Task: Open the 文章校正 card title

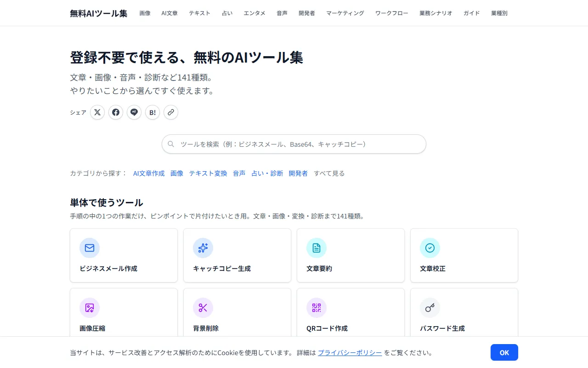Action: tap(433, 269)
